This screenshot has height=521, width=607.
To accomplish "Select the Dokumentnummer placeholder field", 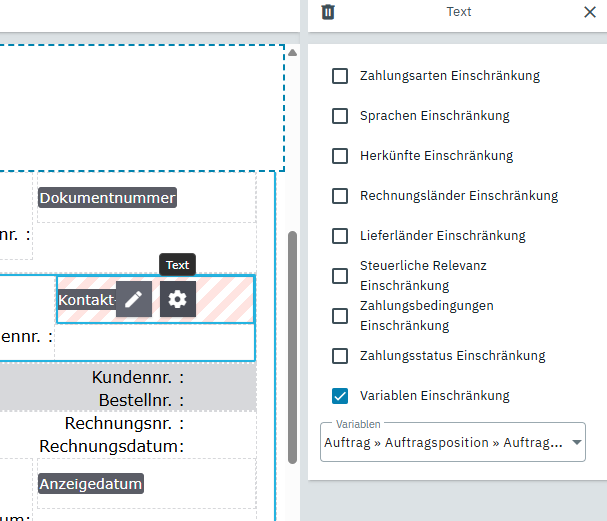I will click(x=107, y=198).
